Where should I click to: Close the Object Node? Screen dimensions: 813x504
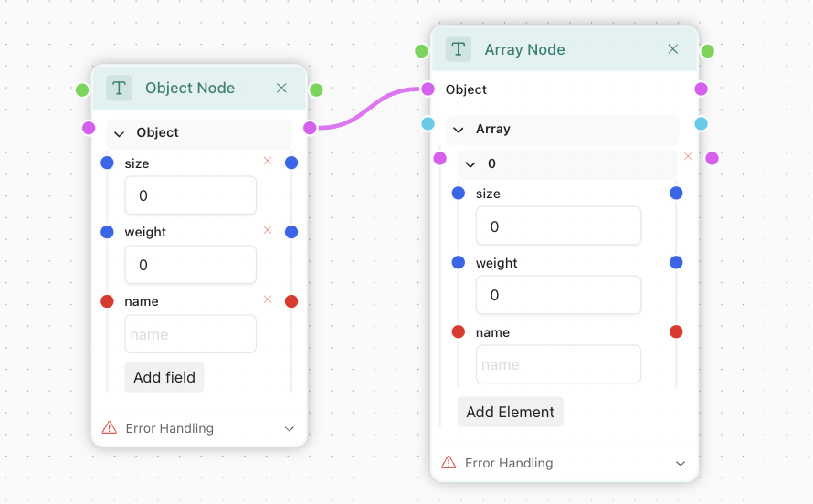[281, 88]
